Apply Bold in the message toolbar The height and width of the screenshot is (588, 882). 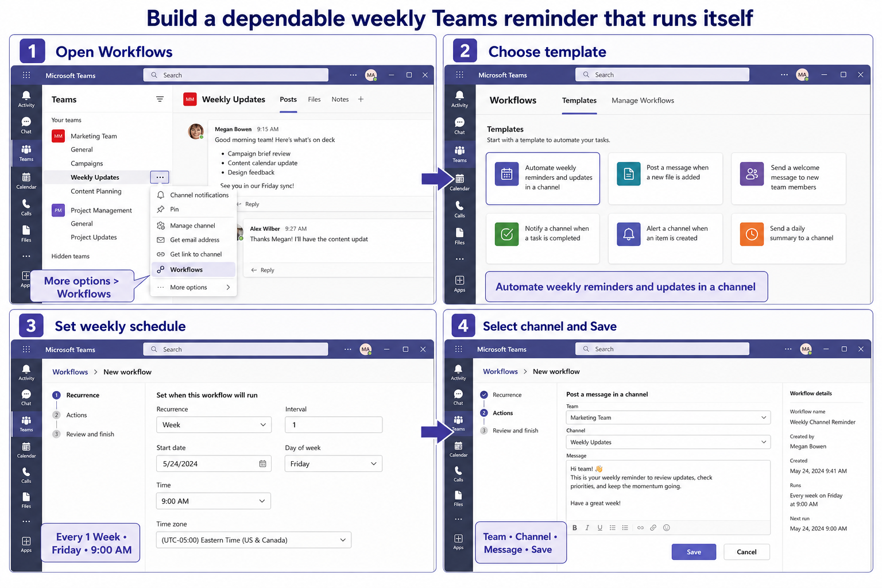click(x=574, y=528)
